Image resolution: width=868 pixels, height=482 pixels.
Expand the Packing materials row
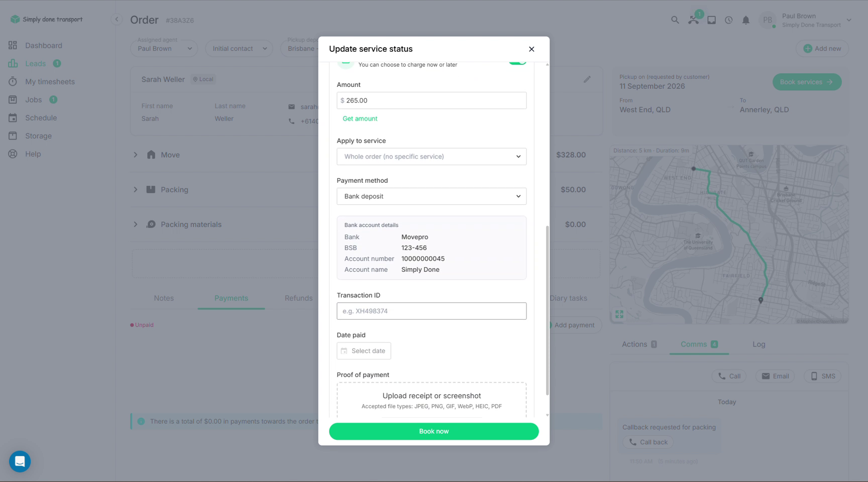[135, 224]
